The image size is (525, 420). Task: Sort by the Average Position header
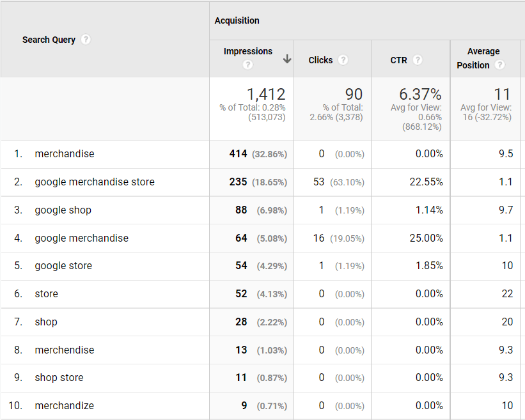[483, 58]
